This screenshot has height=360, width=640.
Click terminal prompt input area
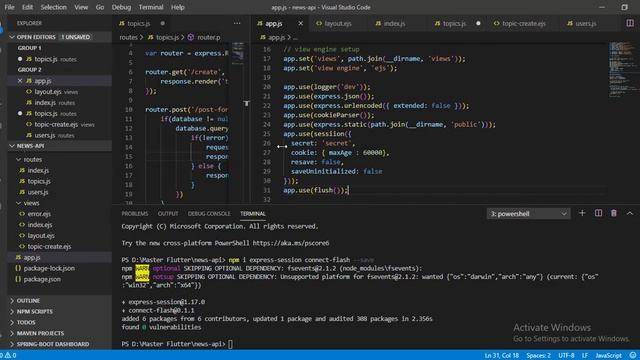click(x=231, y=344)
